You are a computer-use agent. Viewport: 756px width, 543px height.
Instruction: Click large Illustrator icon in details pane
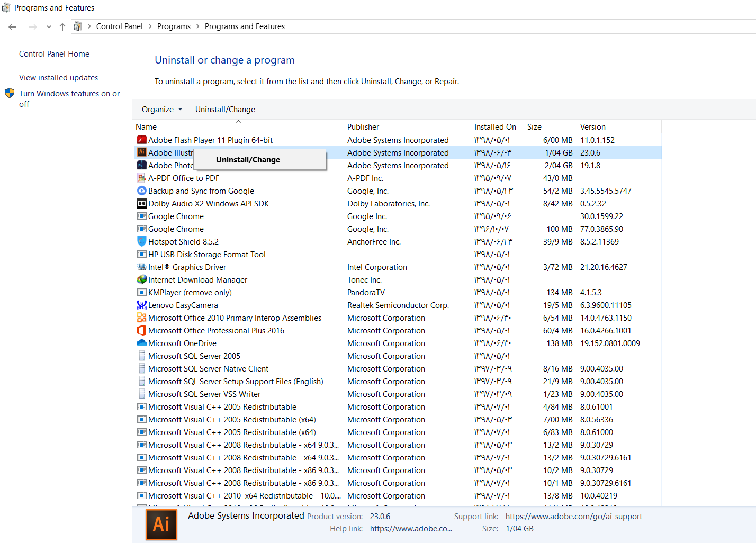[x=161, y=524]
